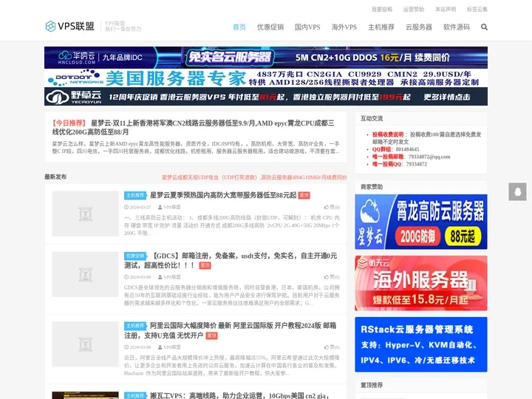Click thumbnail of GDCS article

click(85, 274)
